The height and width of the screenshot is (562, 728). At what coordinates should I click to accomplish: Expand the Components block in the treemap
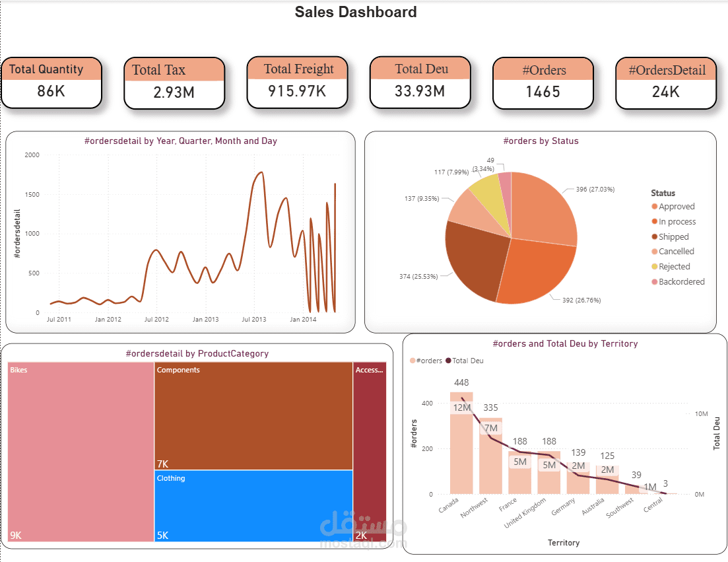click(253, 413)
